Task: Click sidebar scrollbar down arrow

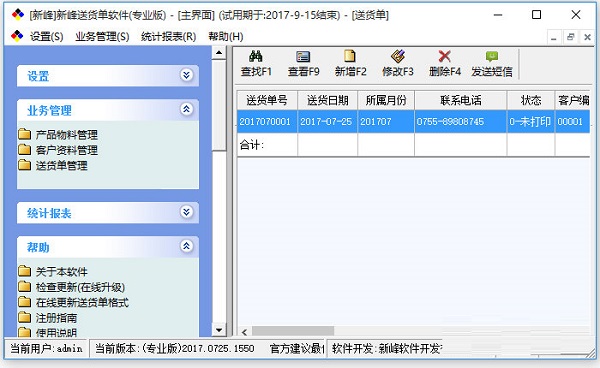Action: 219,330
